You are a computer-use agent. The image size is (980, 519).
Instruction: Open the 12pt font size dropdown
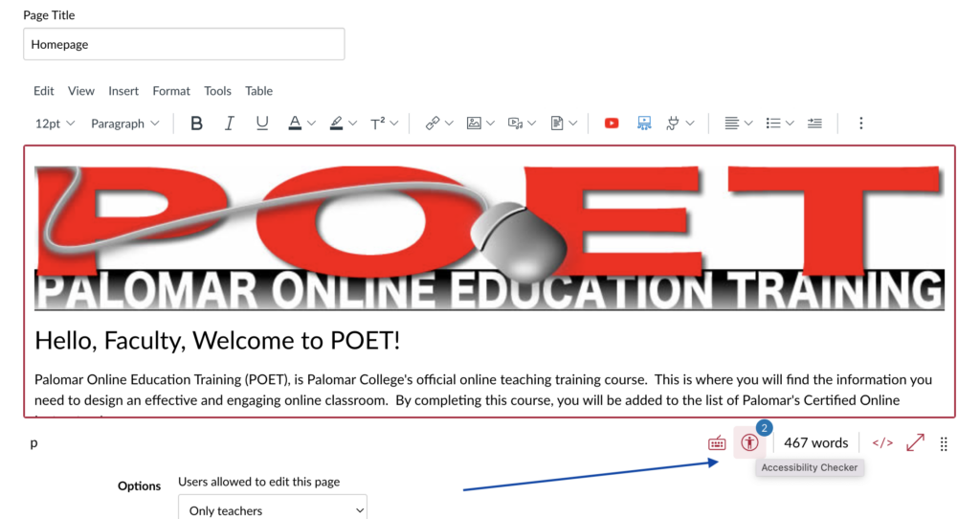click(55, 124)
